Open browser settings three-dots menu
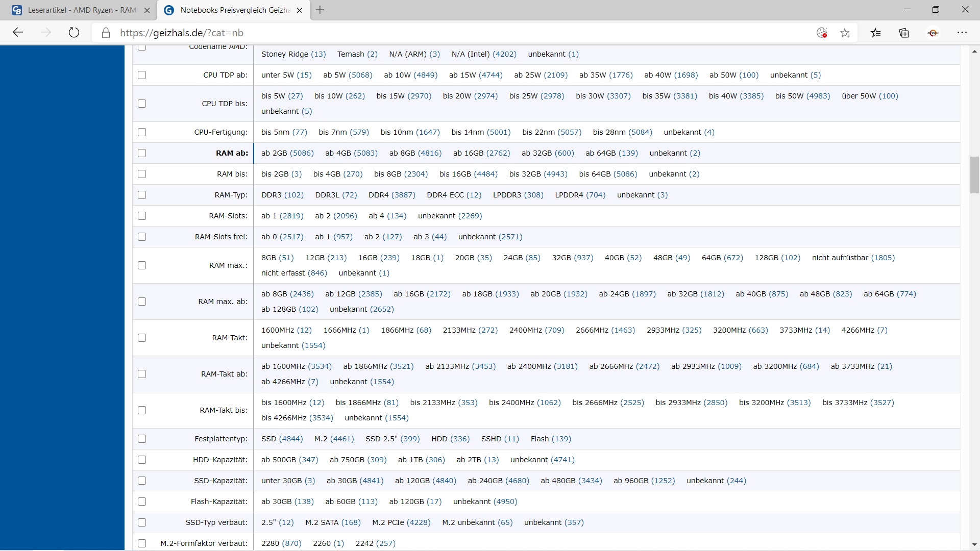 pyautogui.click(x=962, y=33)
